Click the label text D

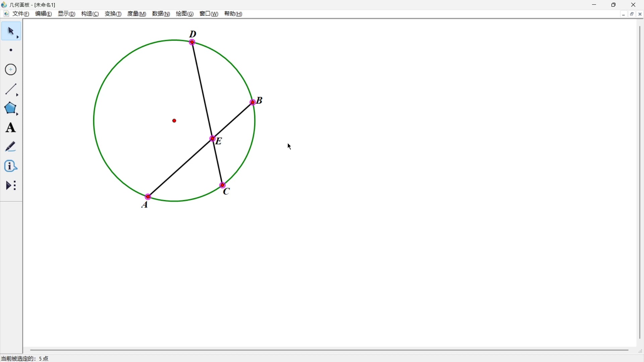coord(193,34)
